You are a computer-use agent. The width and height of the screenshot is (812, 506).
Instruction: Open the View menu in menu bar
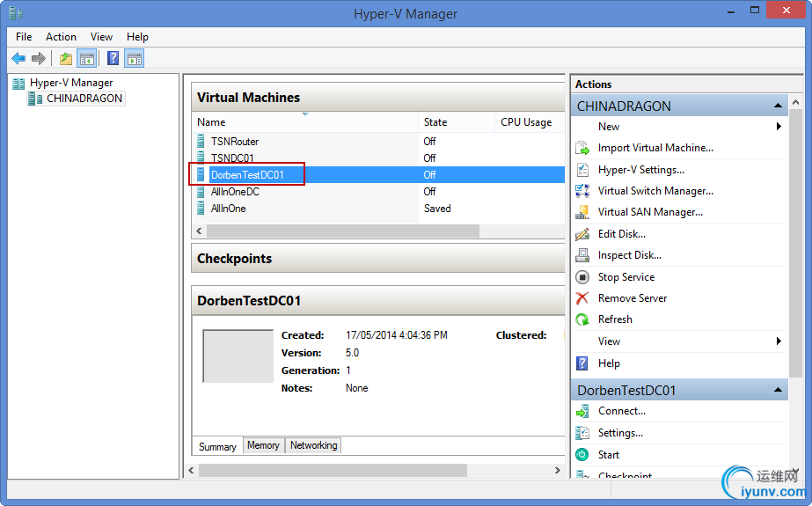coord(101,37)
